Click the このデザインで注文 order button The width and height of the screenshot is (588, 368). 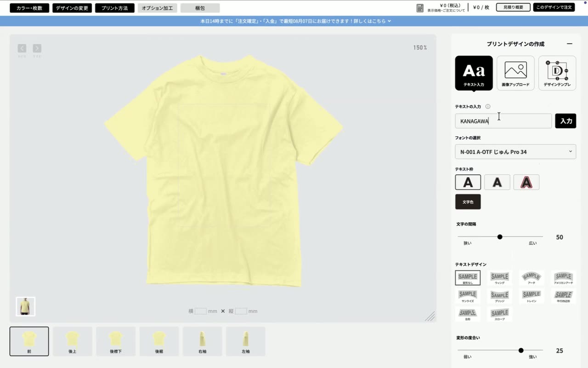coord(554,7)
